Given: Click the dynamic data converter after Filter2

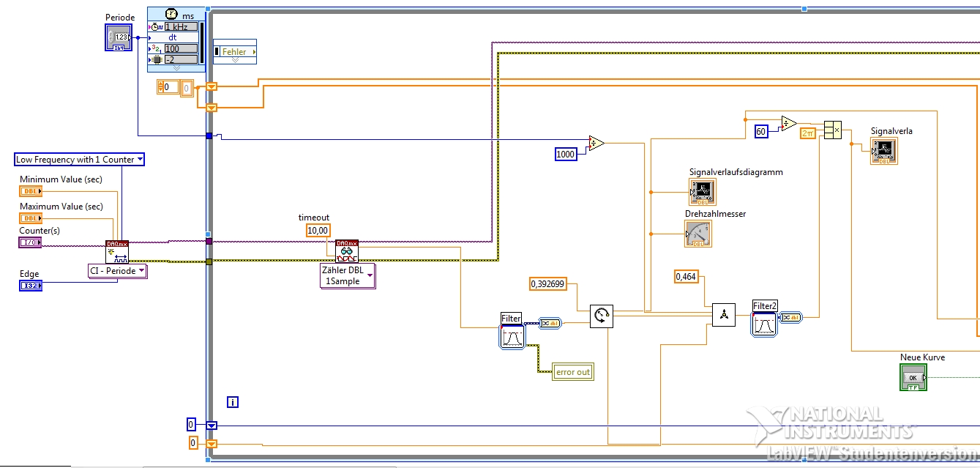Looking at the screenshot, I should (x=791, y=317).
